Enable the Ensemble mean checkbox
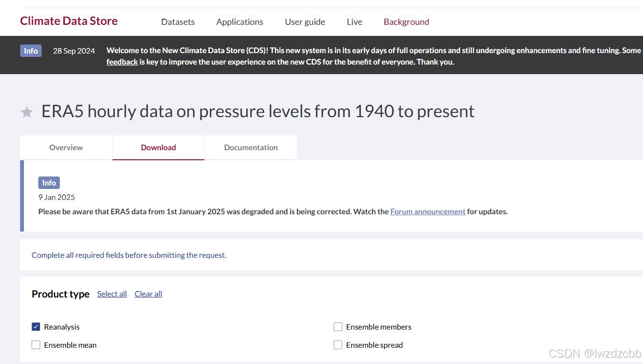643x364 pixels. (36, 345)
